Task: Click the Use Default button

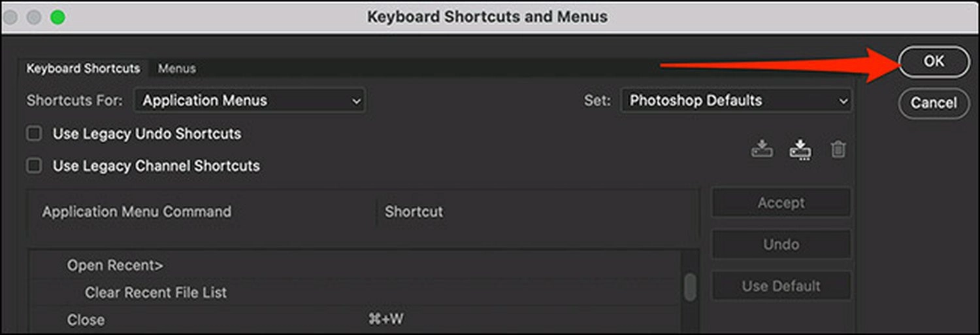Action: 781,286
